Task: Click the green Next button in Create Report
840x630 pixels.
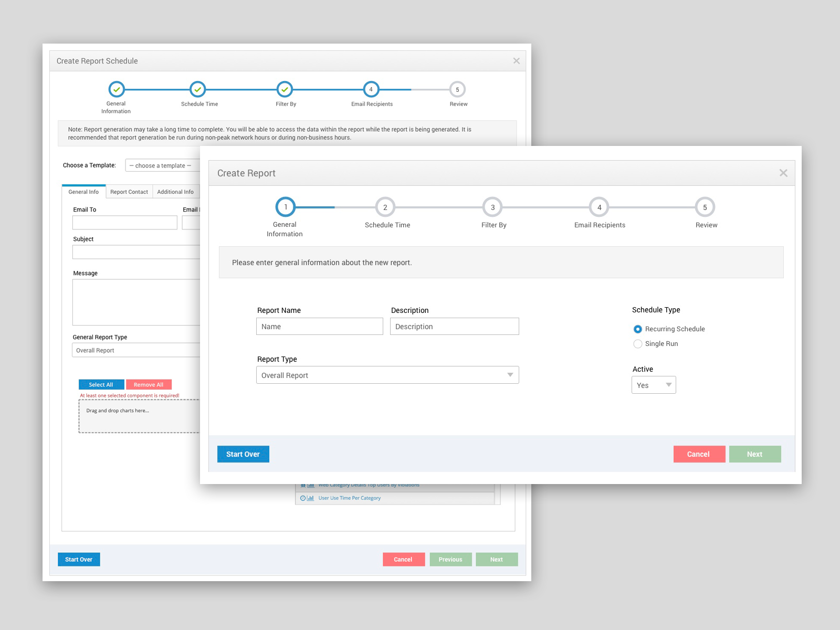Action: click(755, 454)
